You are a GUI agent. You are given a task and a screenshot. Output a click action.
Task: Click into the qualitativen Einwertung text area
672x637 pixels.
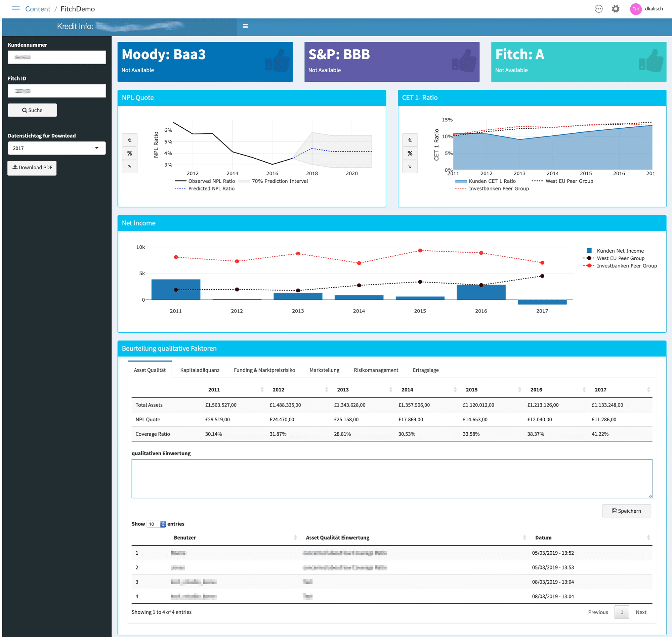tap(391, 479)
